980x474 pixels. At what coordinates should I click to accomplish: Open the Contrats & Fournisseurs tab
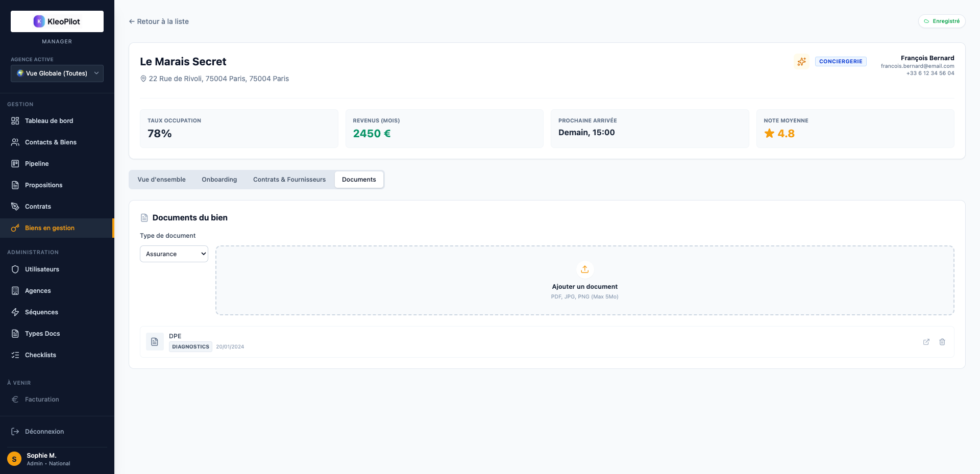(x=289, y=180)
